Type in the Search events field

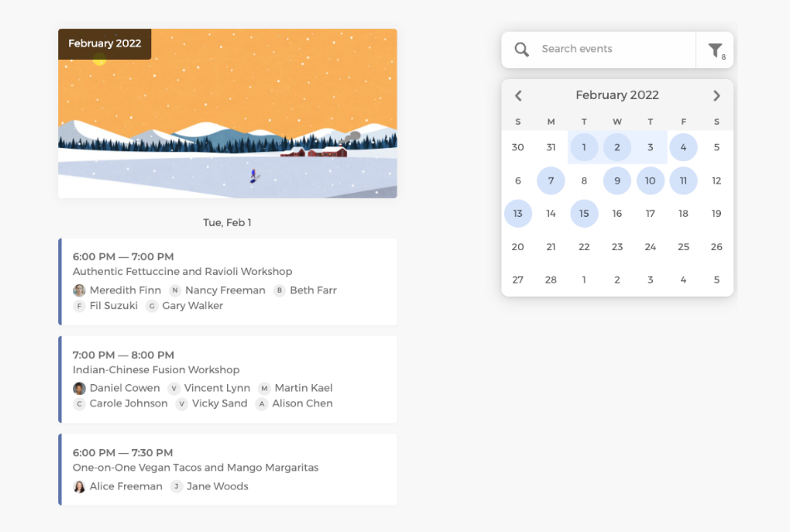pos(611,49)
